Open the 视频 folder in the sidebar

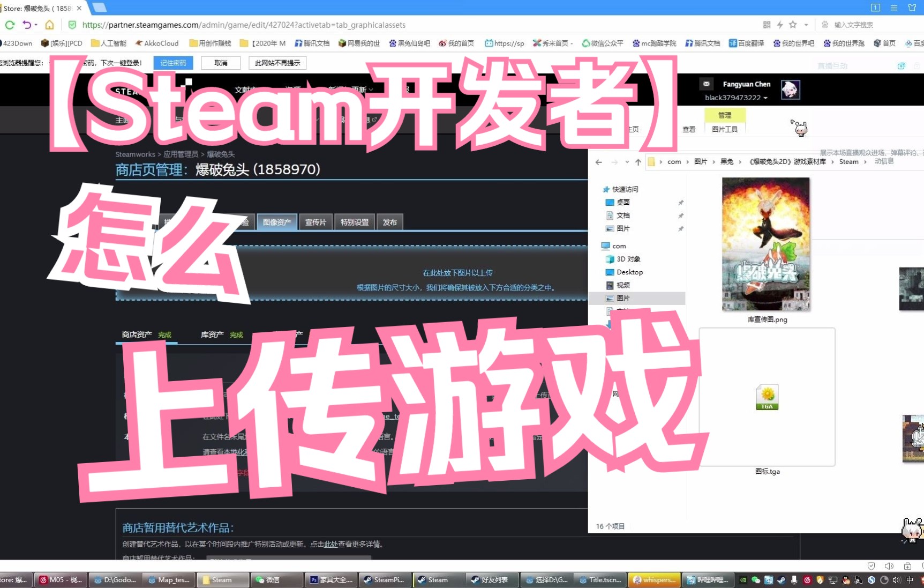(623, 285)
